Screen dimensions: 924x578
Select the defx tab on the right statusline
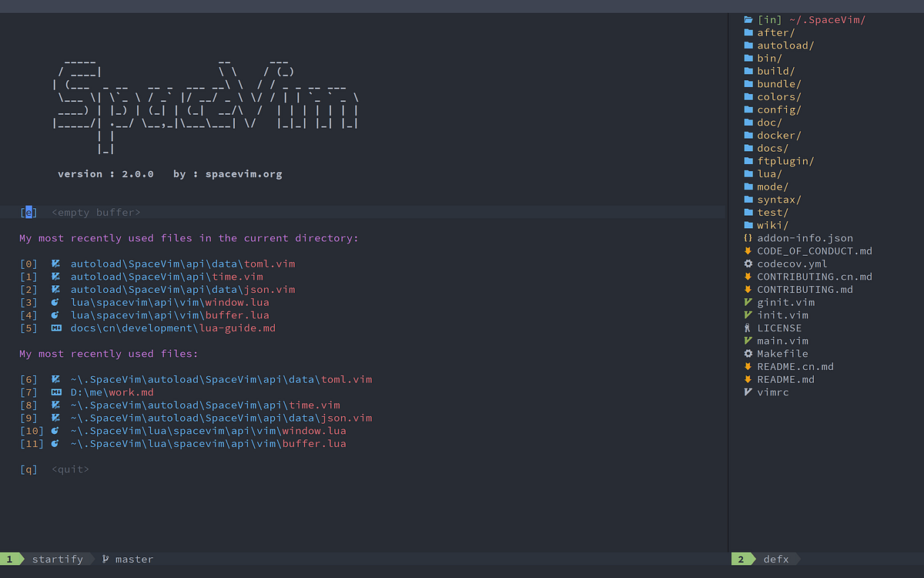point(776,559)
